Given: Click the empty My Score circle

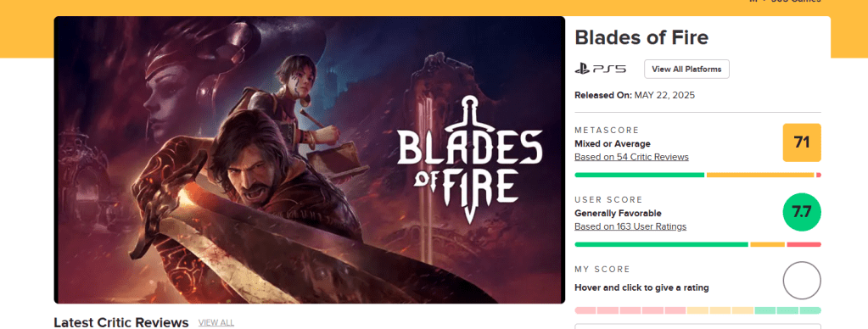Looking at the screenshot, I should point(802,281).
